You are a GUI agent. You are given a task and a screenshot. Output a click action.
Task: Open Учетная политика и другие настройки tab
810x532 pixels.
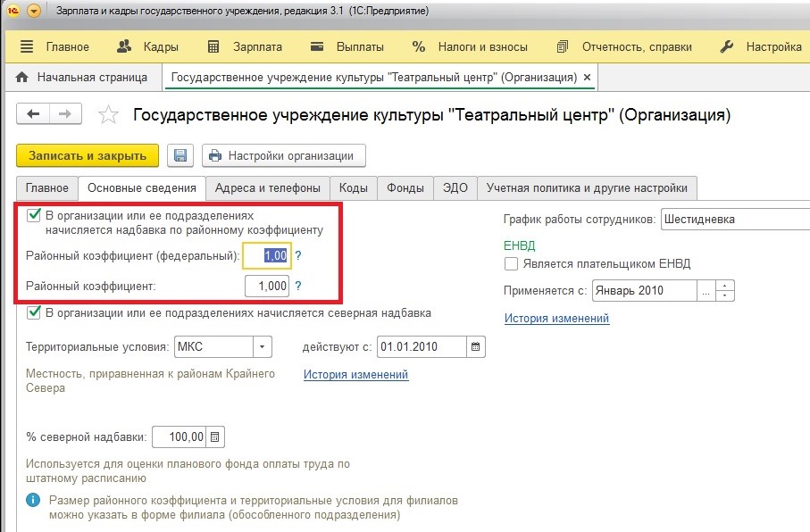[587, 188]
